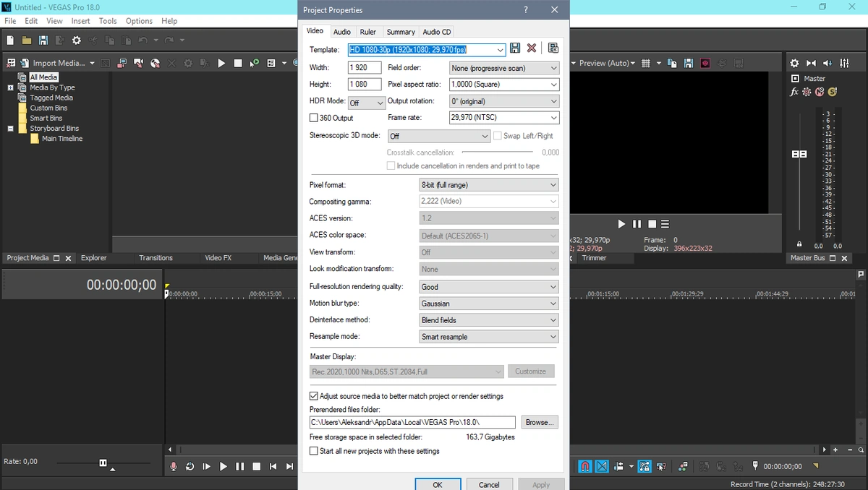Click the Browse... button
The width and height of the screenshot is (868, 490).
(540, 422)
